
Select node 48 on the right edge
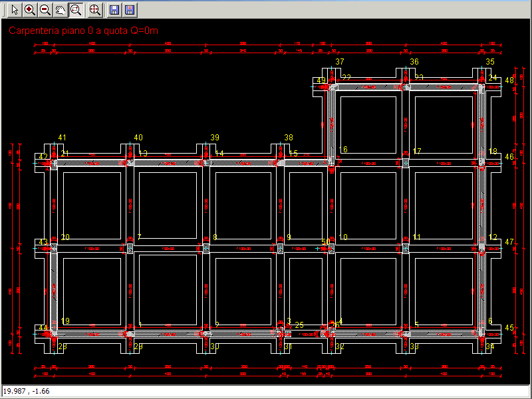tap(509, 79)
